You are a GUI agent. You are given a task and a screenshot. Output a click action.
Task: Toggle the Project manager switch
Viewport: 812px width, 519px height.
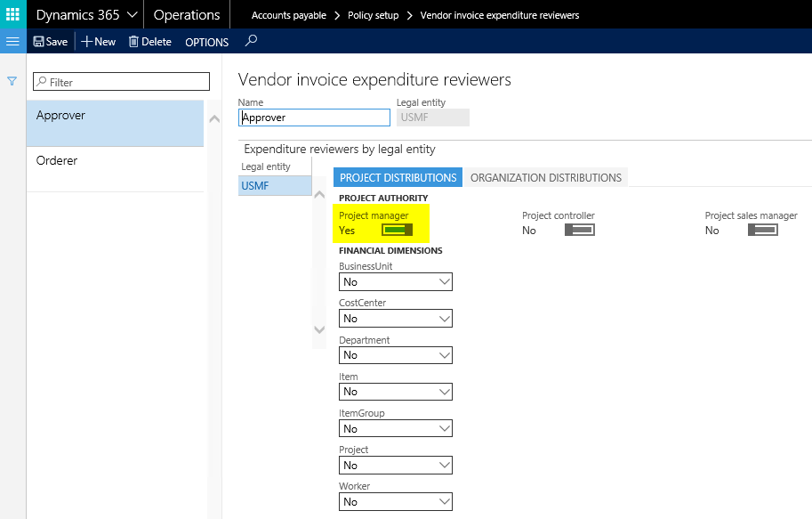tap(397, 231)
